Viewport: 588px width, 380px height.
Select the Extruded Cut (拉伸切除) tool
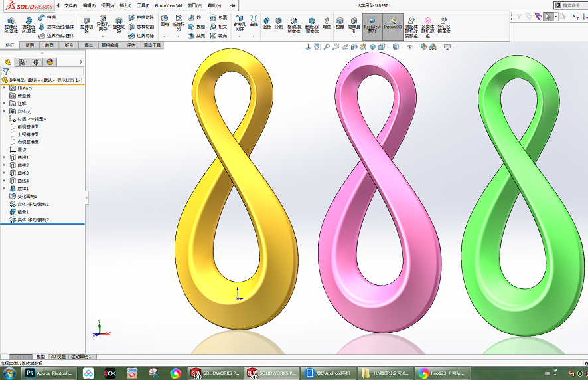tap(87, 25)
